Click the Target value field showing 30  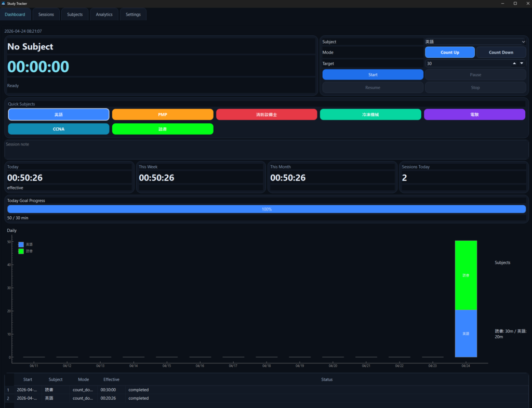pyautogui.click(x=465, y=63)
